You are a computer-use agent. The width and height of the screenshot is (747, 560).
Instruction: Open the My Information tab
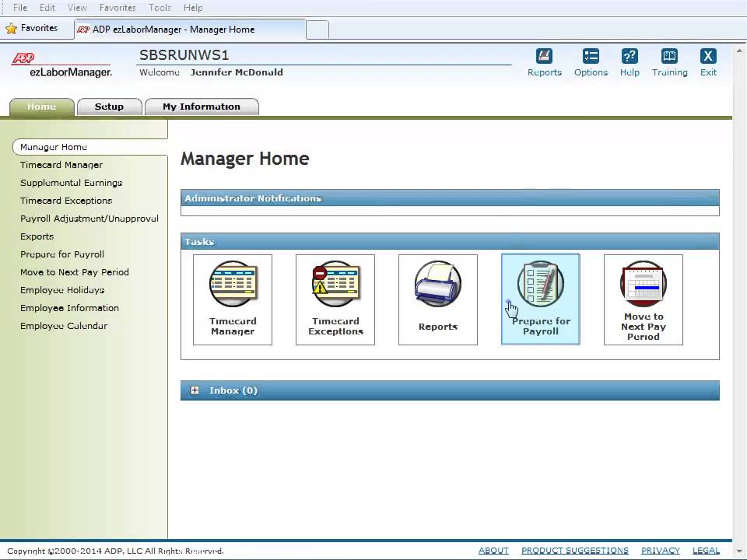(201, 107)
